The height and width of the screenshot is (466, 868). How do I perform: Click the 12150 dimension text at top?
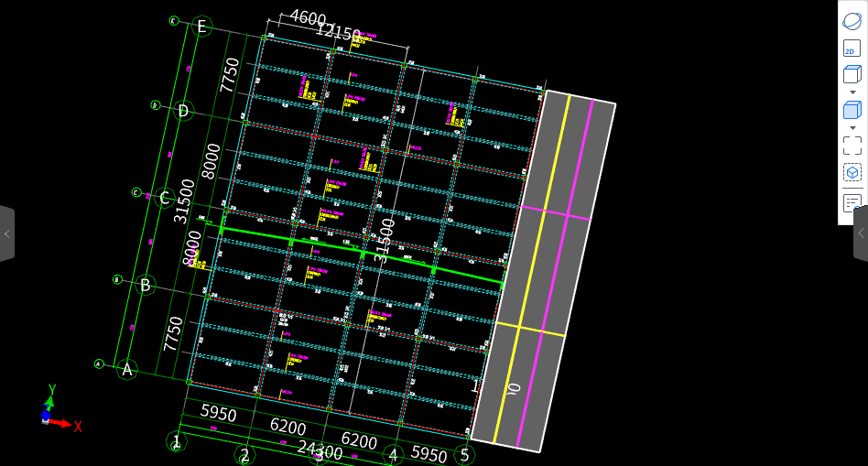tap(338, 32)
